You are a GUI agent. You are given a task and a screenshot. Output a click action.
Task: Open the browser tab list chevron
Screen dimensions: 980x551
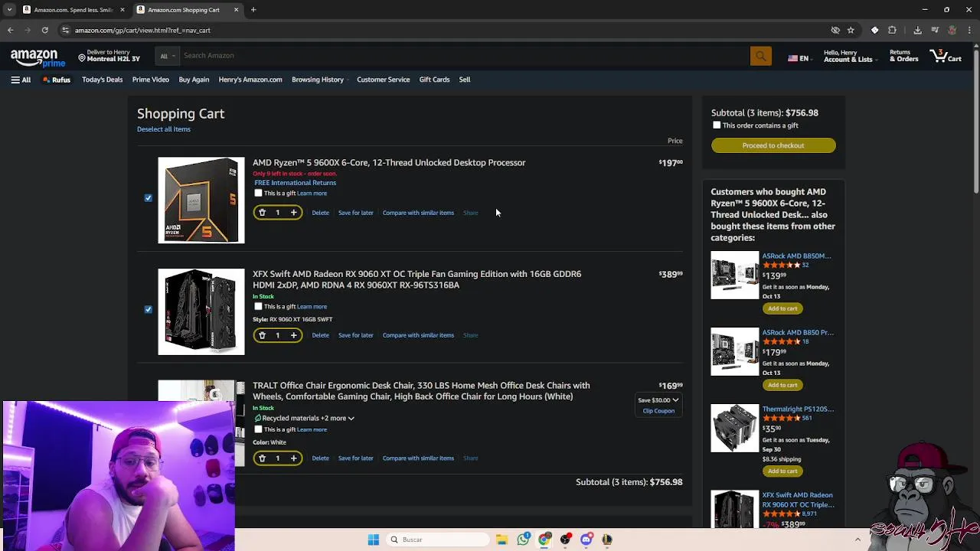tap(9, 10)
